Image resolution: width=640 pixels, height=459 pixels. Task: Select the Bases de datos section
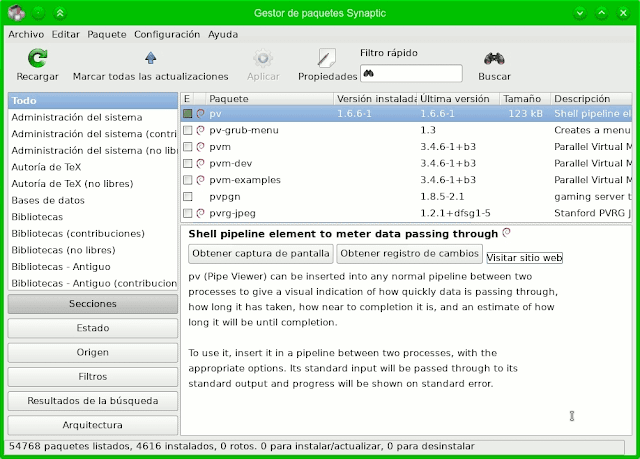coord(93,200)
